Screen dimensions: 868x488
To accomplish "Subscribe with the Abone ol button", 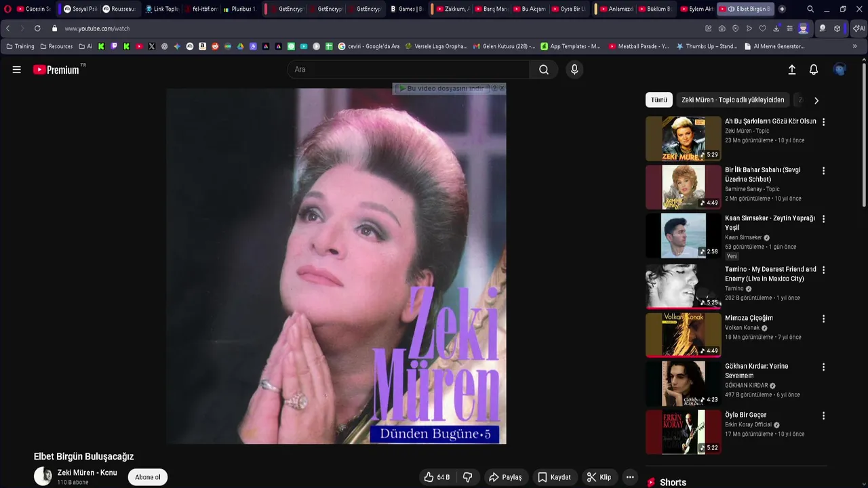I will [x=148, y=477].
